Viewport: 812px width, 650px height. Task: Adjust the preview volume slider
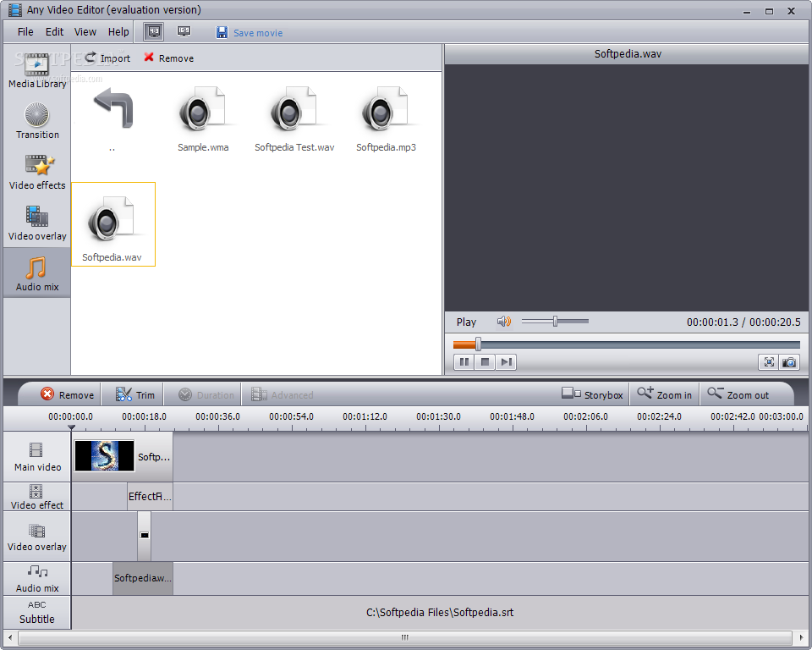tap(555, 322)
